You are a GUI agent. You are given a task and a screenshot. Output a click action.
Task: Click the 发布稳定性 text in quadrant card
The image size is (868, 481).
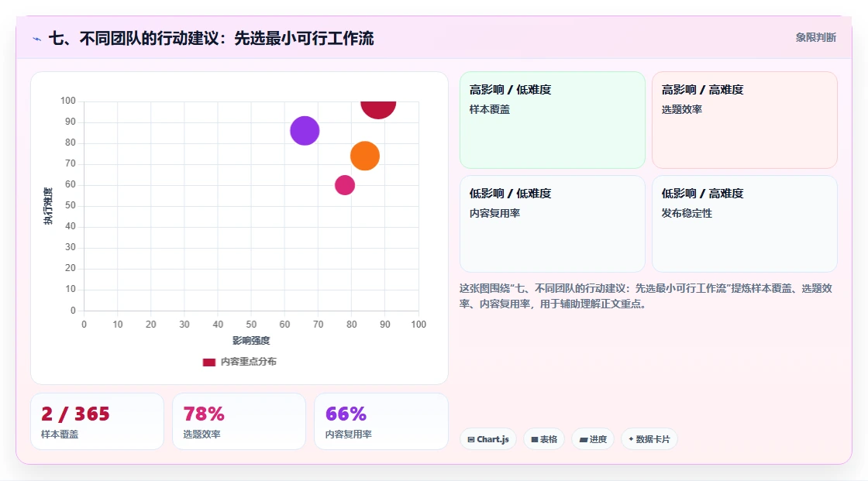click(687, 213)
